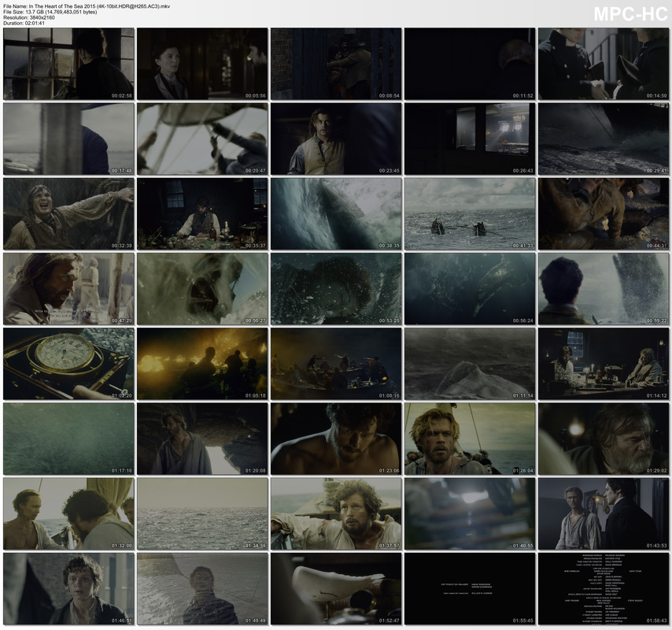
Task: Select the thumbnail timestamped 00:29:41
Action: [604, 139]
